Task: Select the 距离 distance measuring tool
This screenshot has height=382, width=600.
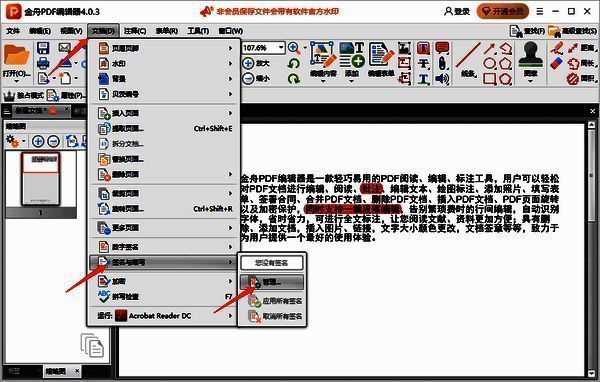Action: 581,48
